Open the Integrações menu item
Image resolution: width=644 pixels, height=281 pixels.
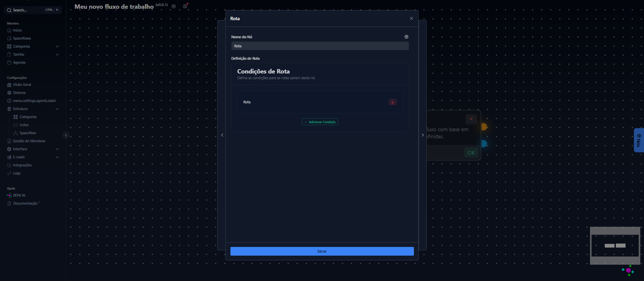(22, 165)
